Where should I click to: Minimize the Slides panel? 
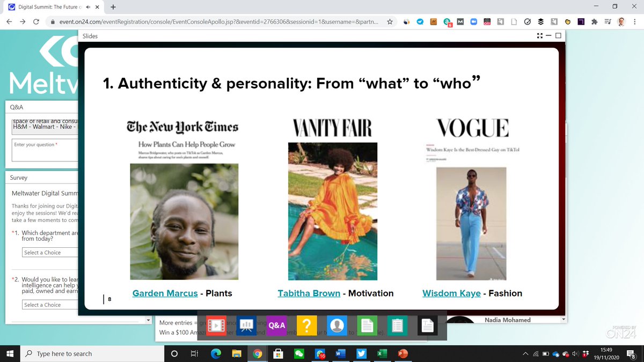(550, 36)
